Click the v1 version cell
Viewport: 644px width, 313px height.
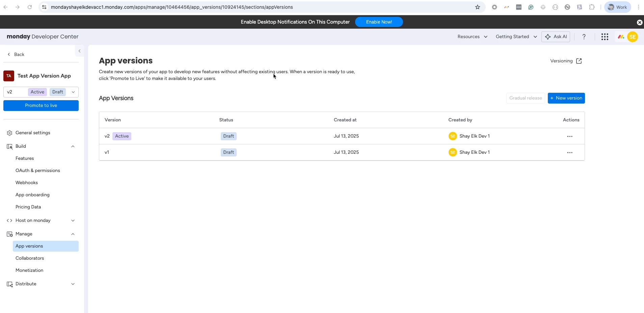[x=107, y=152]
